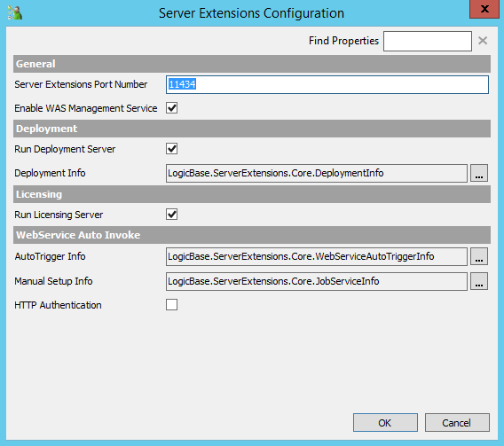Viewport: 504px width, 446px height.
Task: Click the AutoTrigger Info value field
Action: click(x=317, y=256)
